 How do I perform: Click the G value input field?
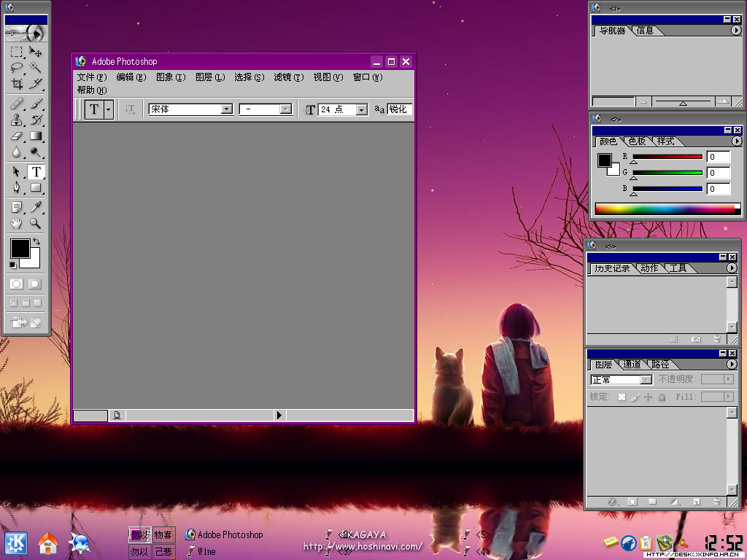719,173
